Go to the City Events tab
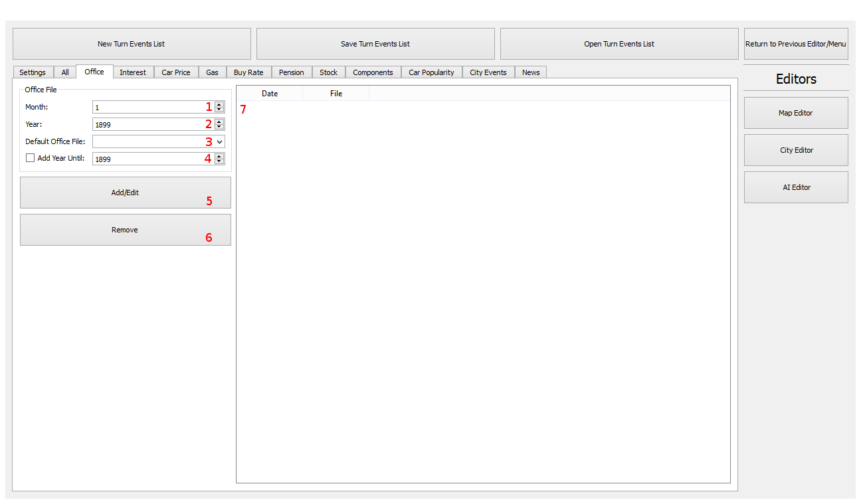 488,72
